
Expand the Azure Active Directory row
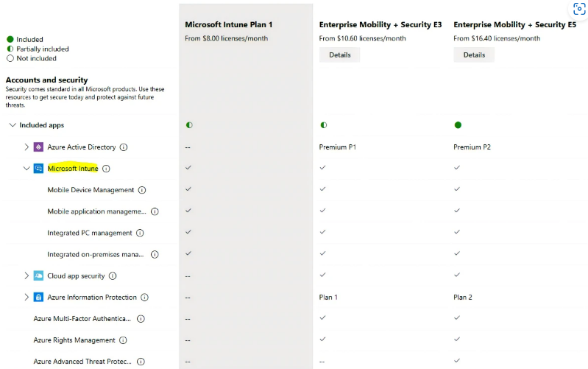[26, 147]
